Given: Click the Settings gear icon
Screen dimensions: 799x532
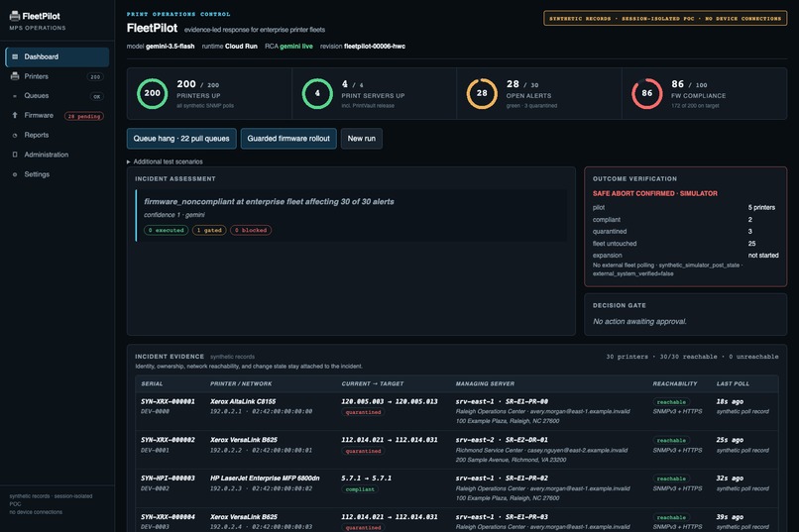Looking at the screenshot, I should (15, 174).
